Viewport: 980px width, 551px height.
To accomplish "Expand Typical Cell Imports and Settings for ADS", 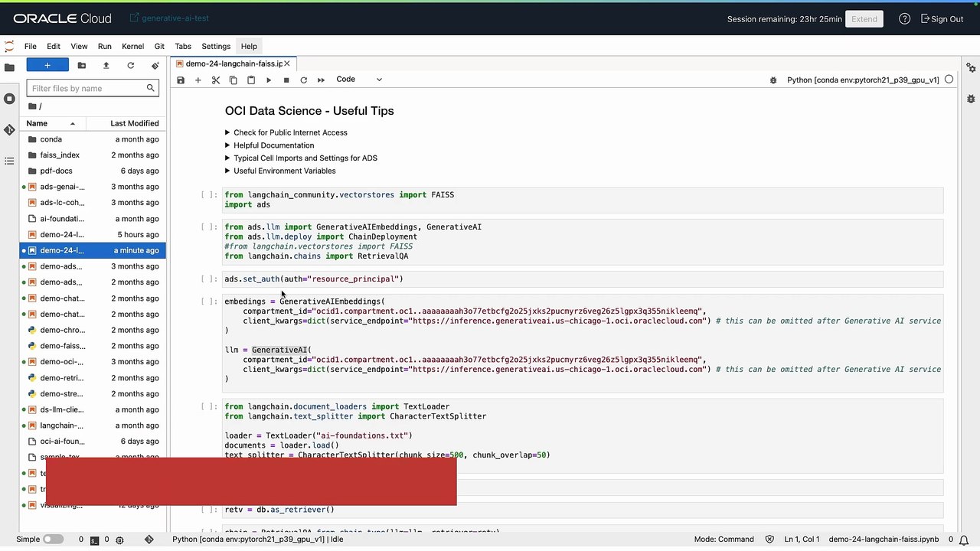I will point(300,158).
